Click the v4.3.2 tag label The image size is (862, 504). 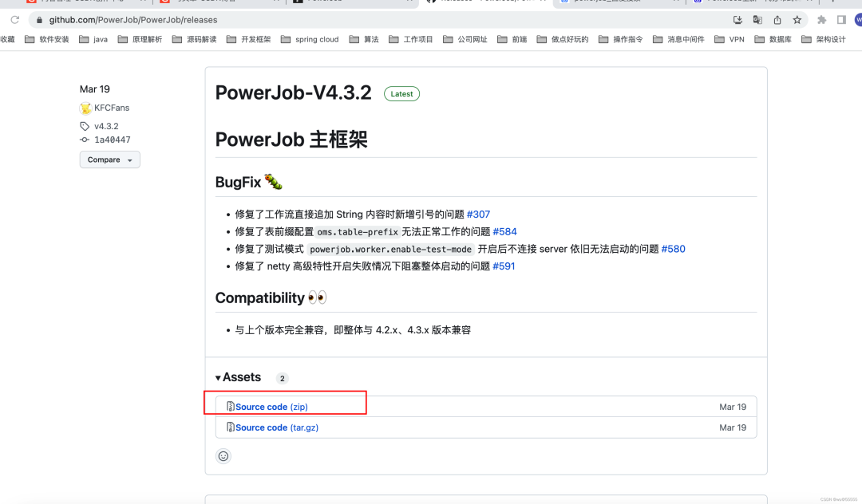106,125
